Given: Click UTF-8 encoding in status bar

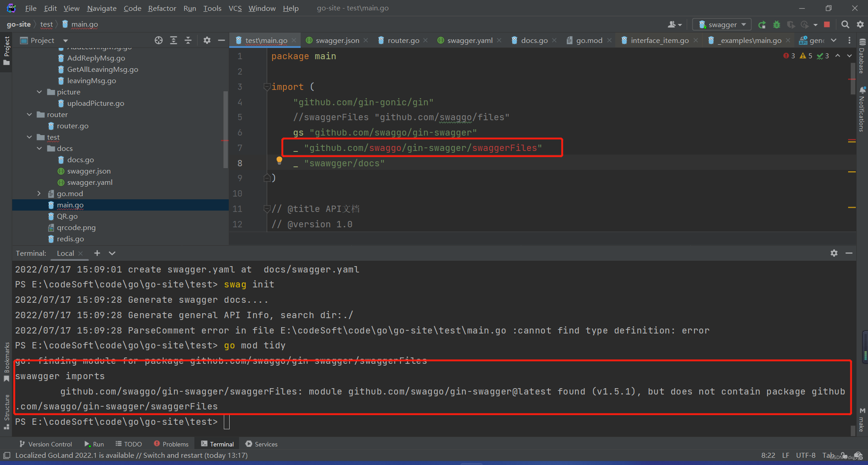Looking at the screenshot, I should [x=806, y=455].
